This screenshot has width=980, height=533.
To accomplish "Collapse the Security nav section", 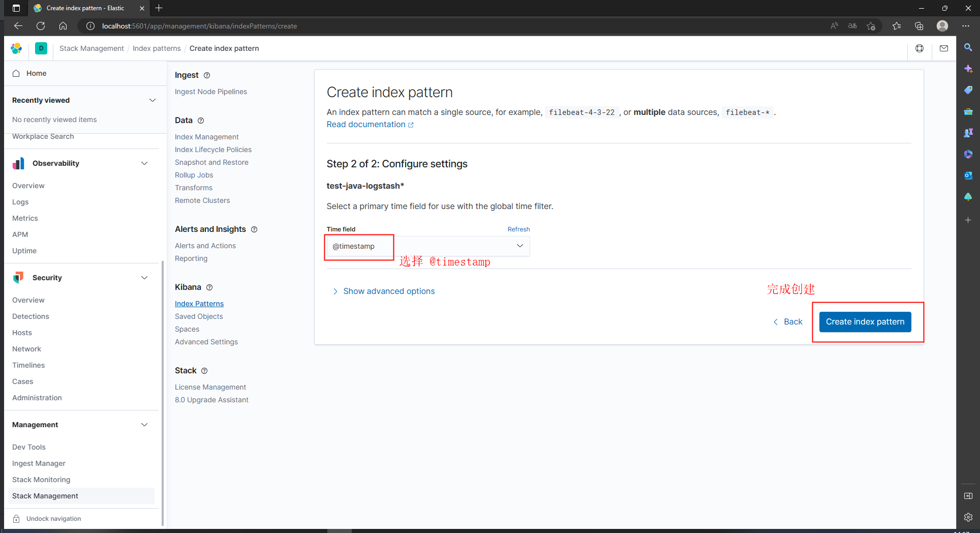I will (144, 278).
